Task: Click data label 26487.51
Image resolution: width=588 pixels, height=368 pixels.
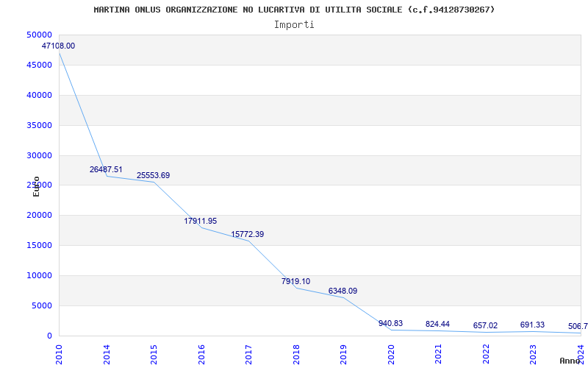Action: (x=106, y=169)
